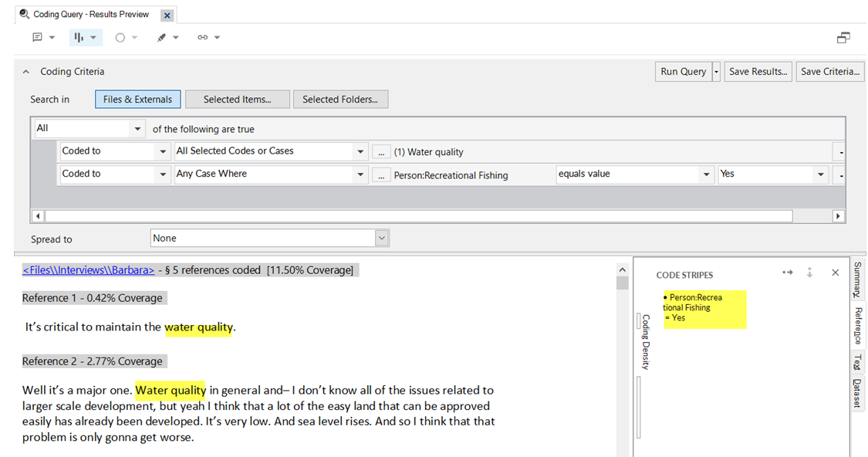Screen dimensions: 868x457
Task: Open the Files\\Interviews\\Barbara link
Action: tap(89, 270)
